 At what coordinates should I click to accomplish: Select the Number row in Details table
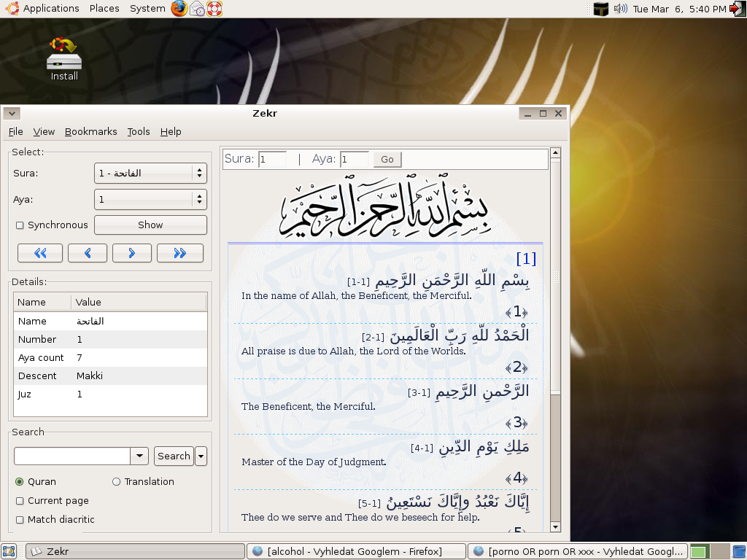pyautogui.click(x=111, y=340)
